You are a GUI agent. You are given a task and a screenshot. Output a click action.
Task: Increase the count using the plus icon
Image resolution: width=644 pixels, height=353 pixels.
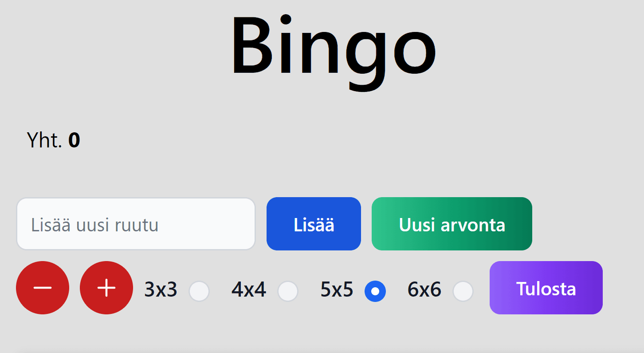click(x=106, y=288)
